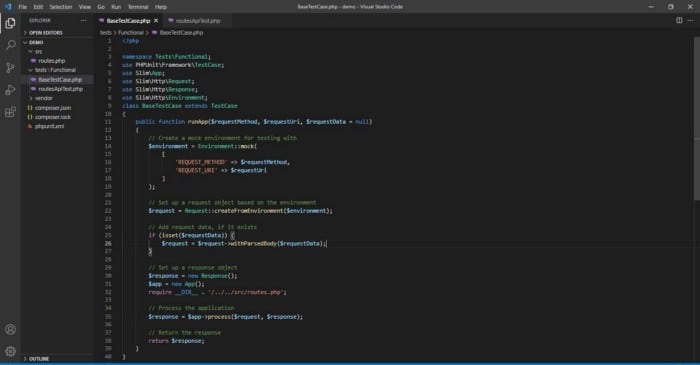Image resolution: width=700 pixels, height=365 pixels.
Task: Open the Manage gear icon
Action: [x=10, y=351]
